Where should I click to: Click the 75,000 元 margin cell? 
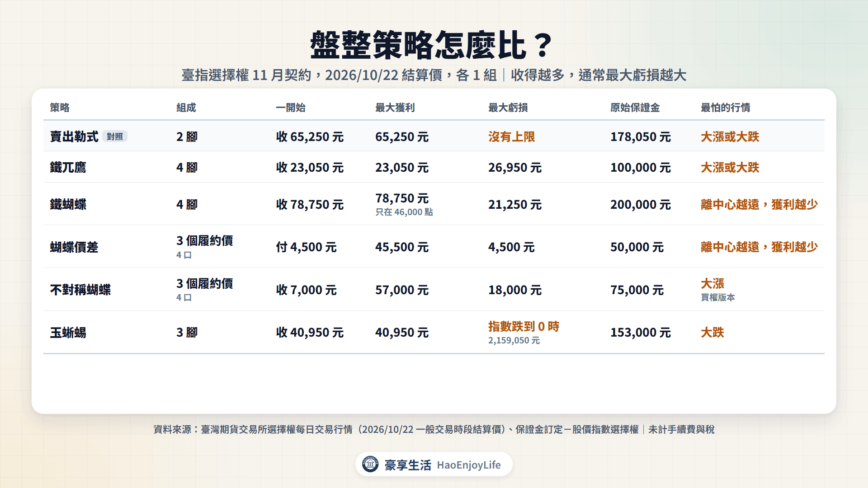coord(637,290)
